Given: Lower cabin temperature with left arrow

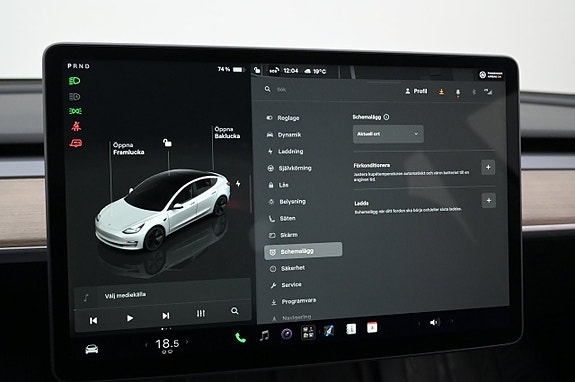Looking at the screenshot, I should [x=147, y=345].
